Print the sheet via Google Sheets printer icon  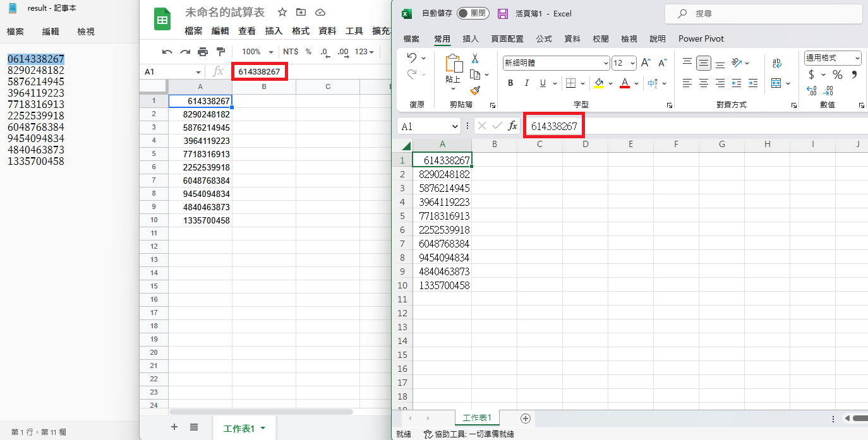202,52
